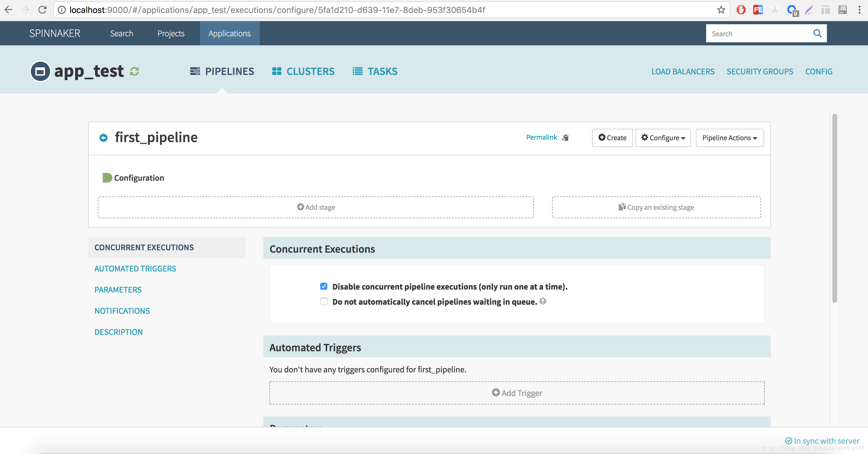This screenshot has width=868, height=454.
Task: Click the Clusters grid icon
Action: click(276, 71)
